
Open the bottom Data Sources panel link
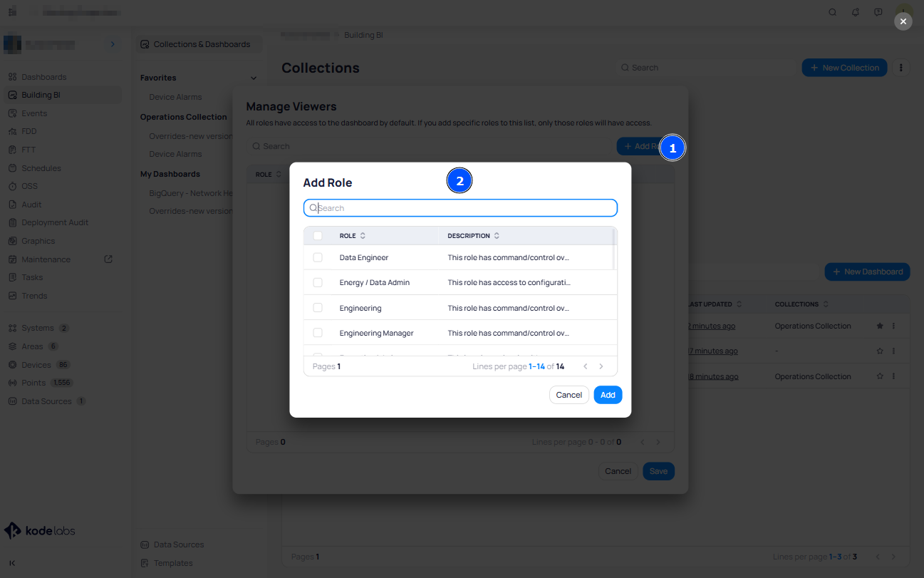(172, 545)
